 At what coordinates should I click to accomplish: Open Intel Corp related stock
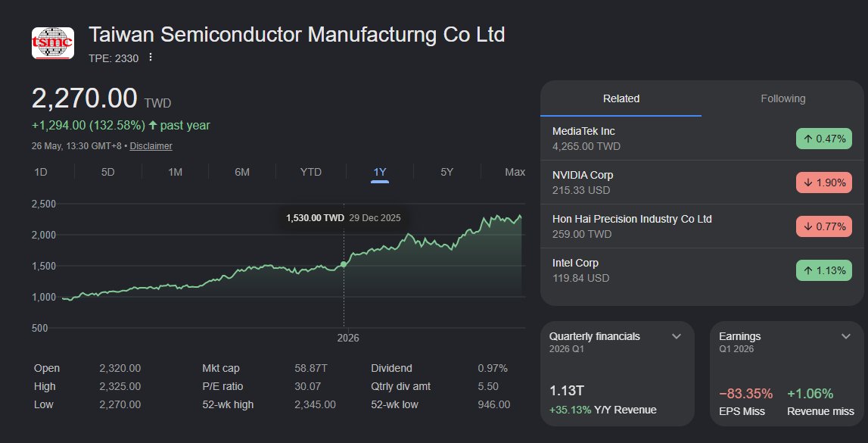pos(702,270)
